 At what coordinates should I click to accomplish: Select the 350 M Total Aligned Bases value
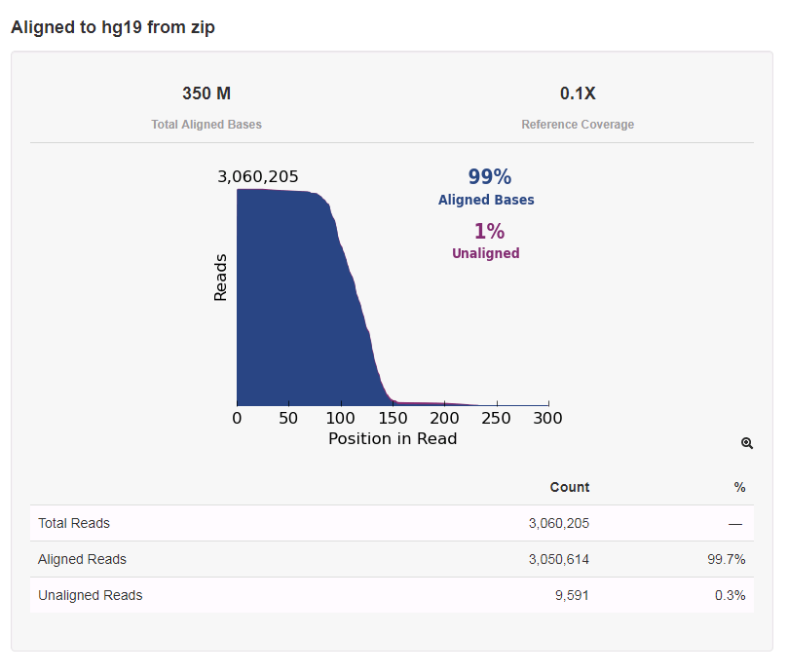206,94
